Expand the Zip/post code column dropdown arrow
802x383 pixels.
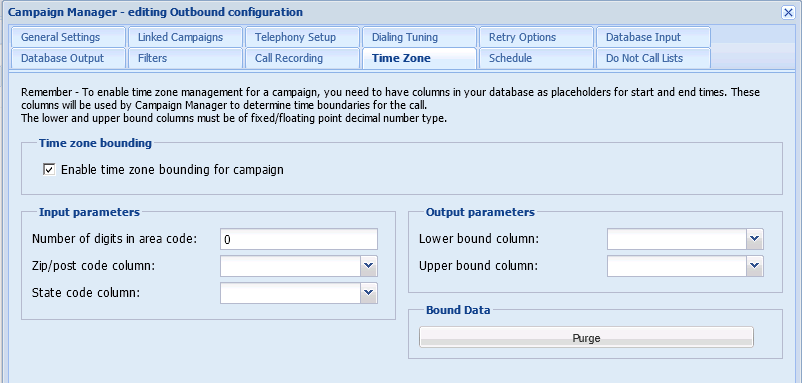369,266
